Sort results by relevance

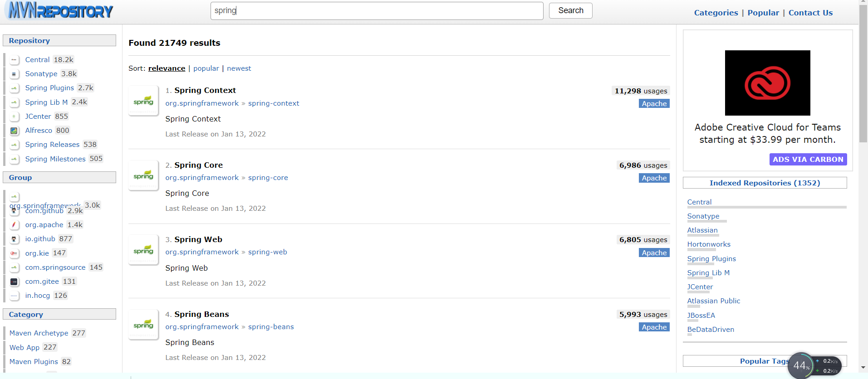tap(167, 68)
